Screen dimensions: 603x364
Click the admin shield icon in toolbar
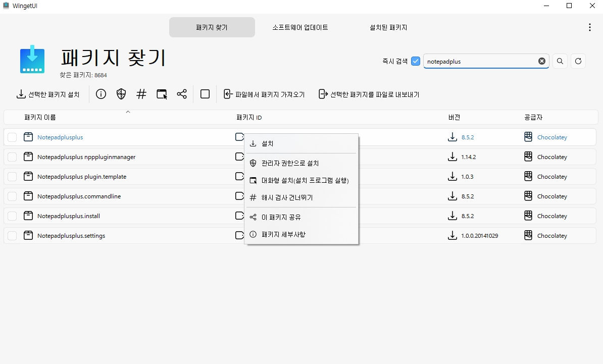pos(121,94)
